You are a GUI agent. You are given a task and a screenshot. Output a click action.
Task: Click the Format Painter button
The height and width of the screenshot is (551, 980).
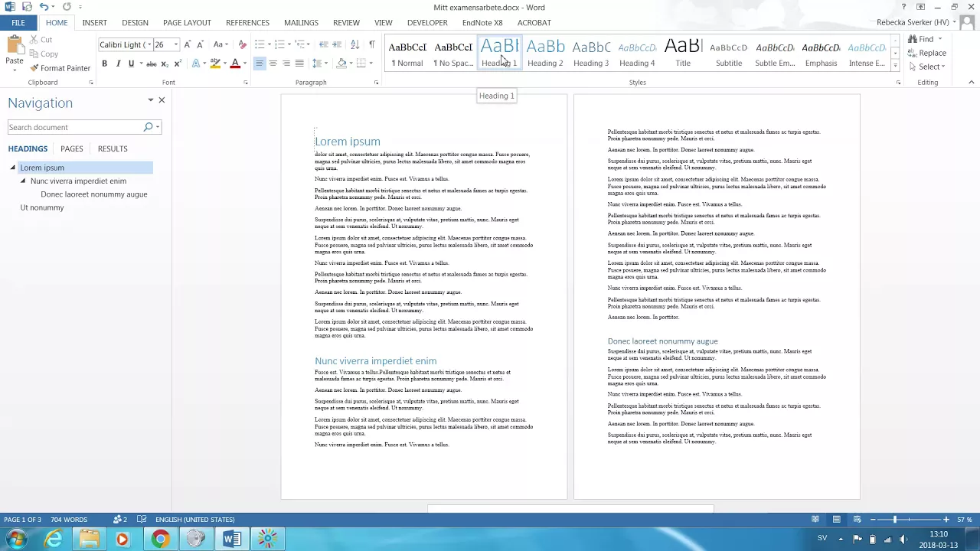click(x=60, y=68)
